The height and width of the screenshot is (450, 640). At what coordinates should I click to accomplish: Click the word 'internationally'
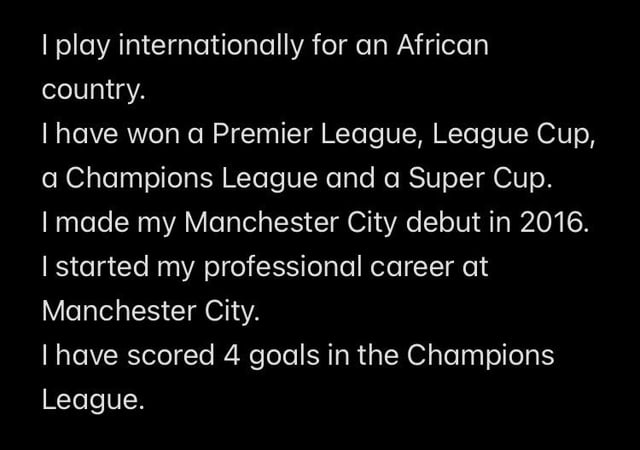pos(211,46)
